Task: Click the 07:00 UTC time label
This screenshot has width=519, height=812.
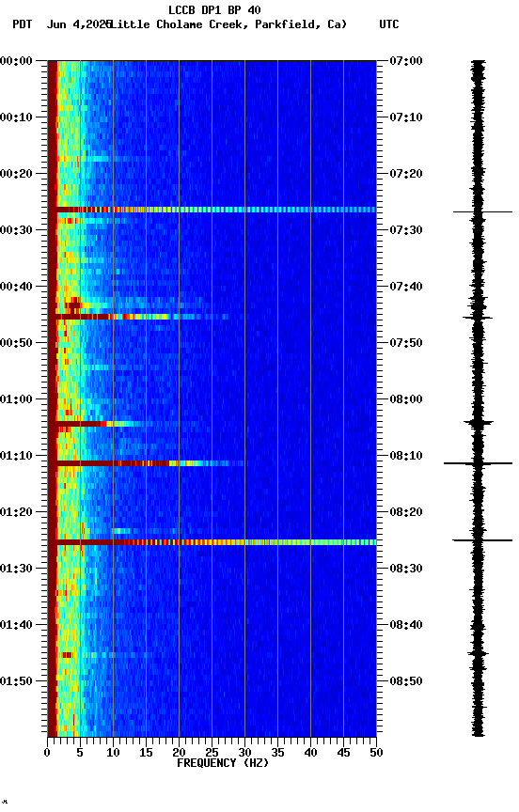Action: pyautogui.click(x=405, y=61)
